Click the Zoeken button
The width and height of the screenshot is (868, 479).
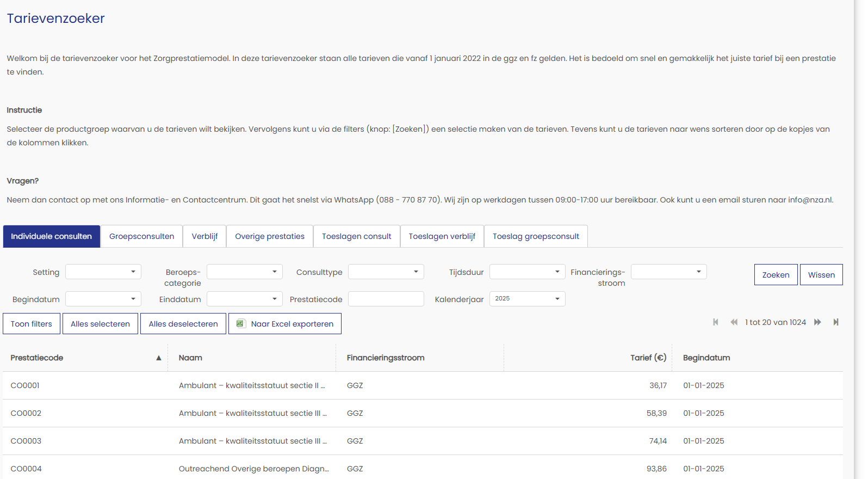click(x=776, y=275)
